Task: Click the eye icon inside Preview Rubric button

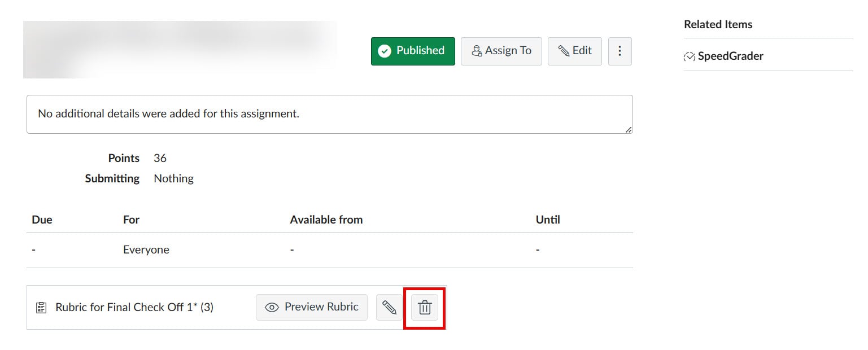Action: [272, 307]
